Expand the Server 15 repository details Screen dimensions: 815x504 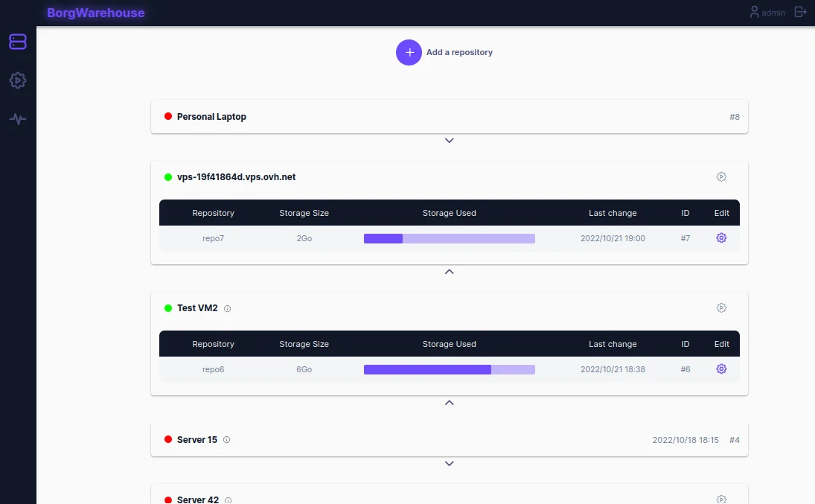tap(449, 464)
